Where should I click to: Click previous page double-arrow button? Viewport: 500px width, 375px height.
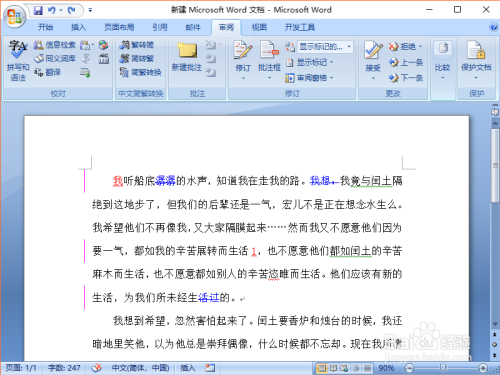495,334
